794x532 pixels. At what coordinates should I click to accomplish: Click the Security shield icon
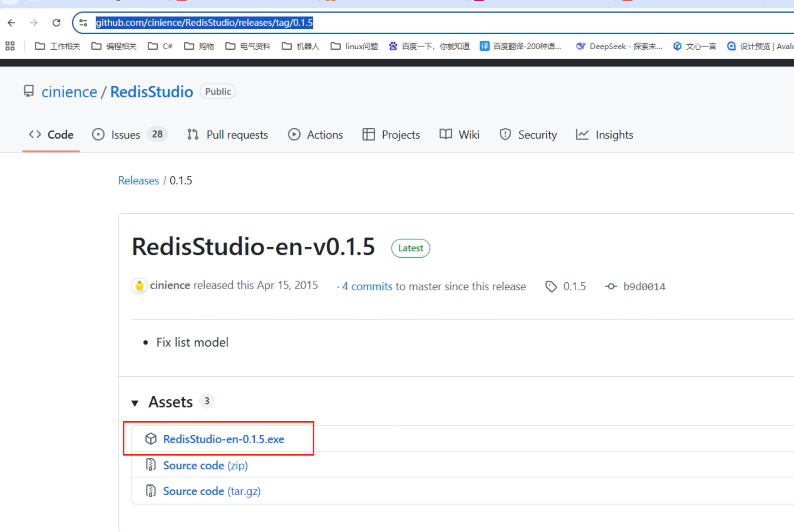tap(505, 134)
